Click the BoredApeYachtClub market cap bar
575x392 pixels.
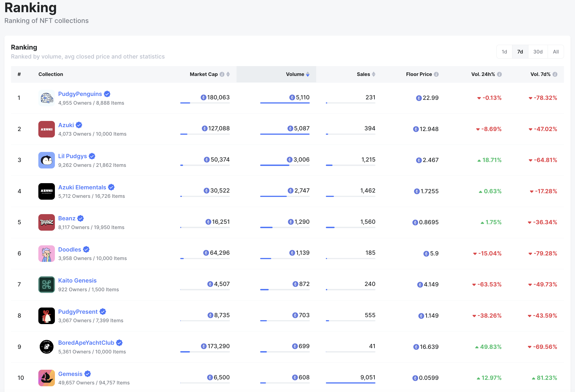click(205, 352)
